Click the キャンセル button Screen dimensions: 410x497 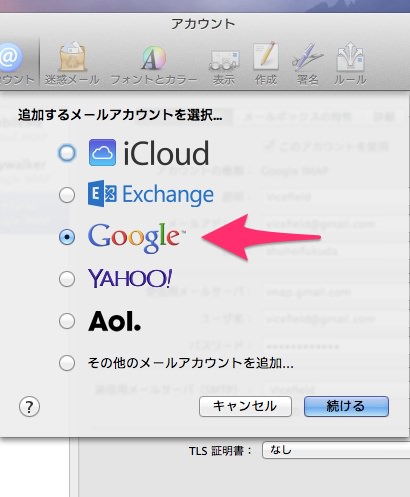pyautogui.click(x=245, y=406)
